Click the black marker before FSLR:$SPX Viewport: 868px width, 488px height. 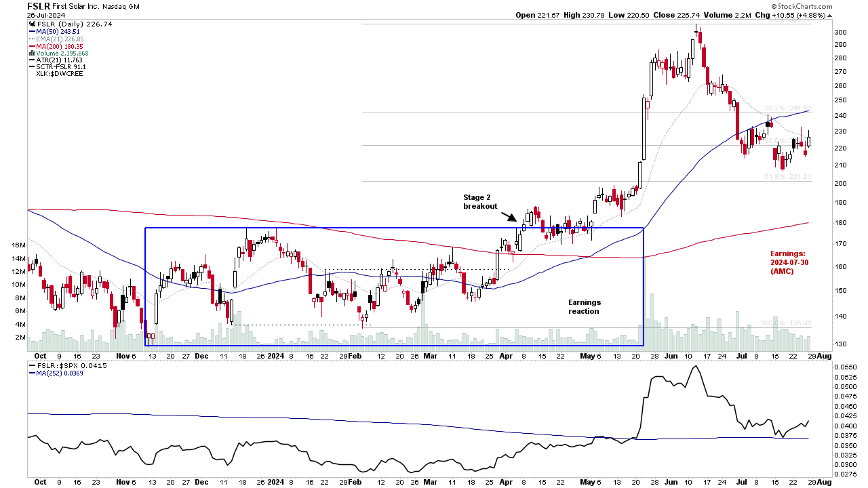pyautogui.click(x=31, y=365)
